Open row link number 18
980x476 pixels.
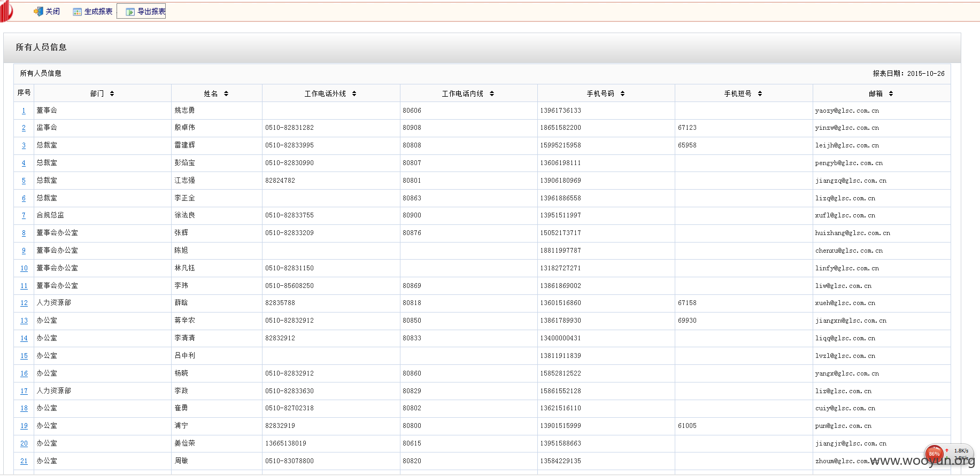[24, 408]
